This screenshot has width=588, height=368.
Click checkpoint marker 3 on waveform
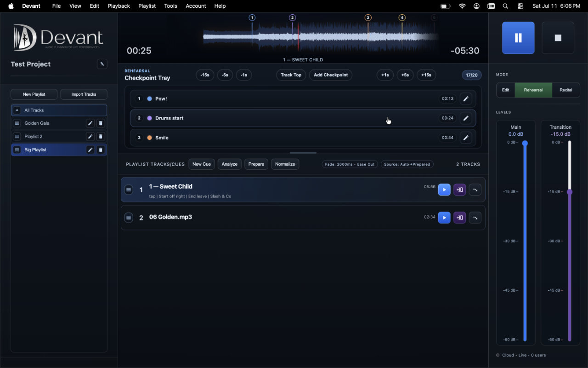[x=368, y=17]
